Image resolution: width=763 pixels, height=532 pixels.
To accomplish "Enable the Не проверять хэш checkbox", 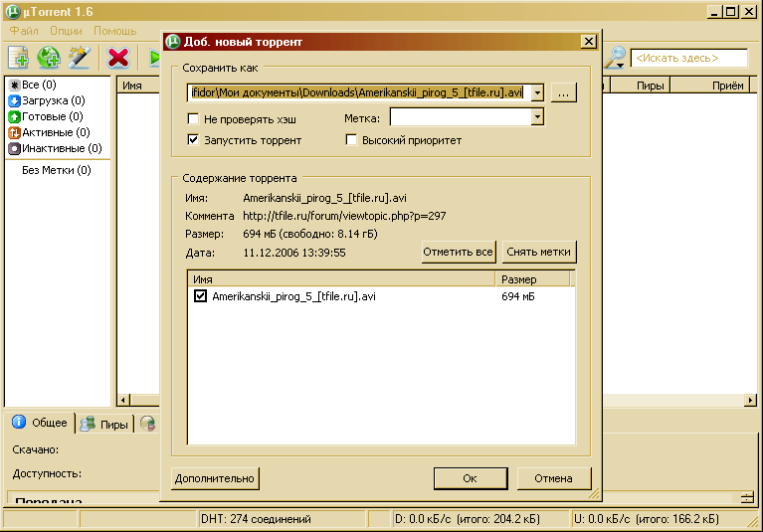I will 193,118.
